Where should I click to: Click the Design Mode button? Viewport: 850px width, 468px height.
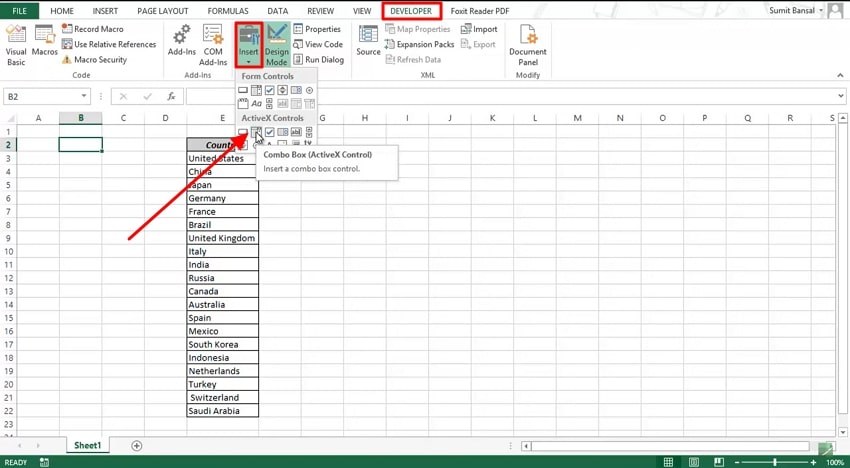click(276, 45)
